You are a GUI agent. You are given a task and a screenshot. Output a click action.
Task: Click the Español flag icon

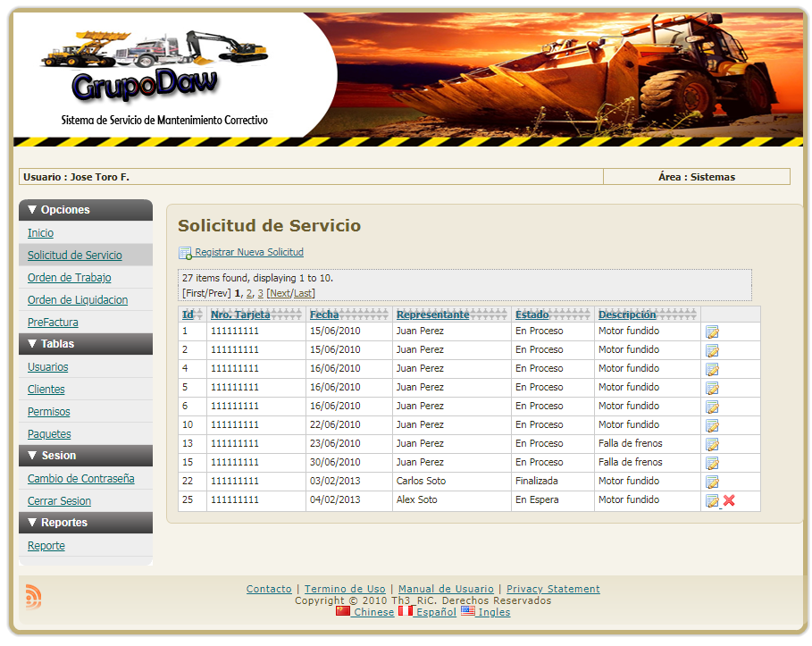coord(406,611)
